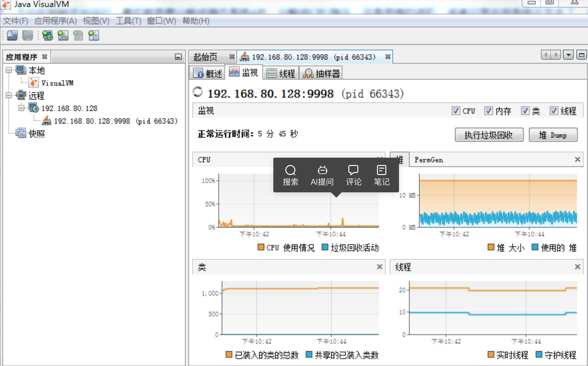The height and width of the screenshot is (366, 588).
Task: Switch to the 起始页 tab
Action: pos(205,57)
